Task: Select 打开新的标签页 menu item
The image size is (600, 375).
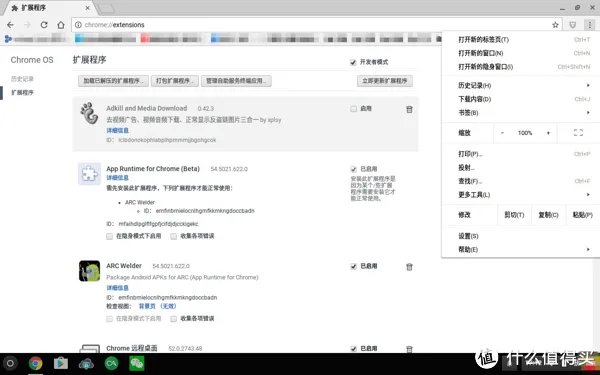Action: pos(521,39)
